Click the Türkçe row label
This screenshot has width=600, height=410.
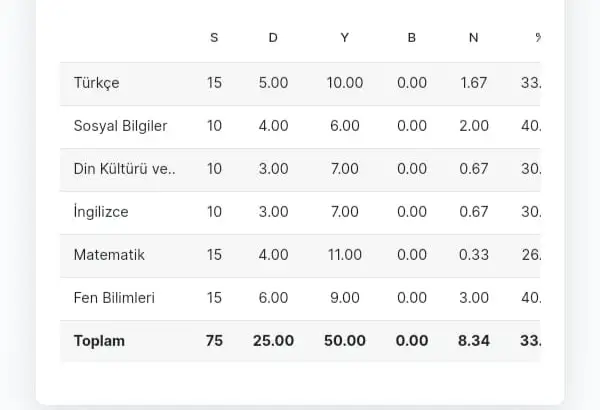pyautogui.click(x=96, y=83)
